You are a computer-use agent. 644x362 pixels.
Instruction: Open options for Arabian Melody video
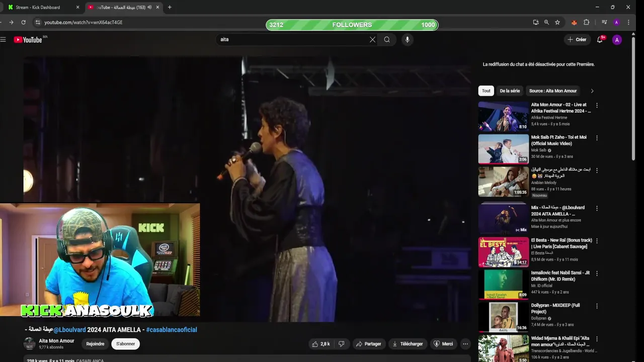[x=597, y=170]
